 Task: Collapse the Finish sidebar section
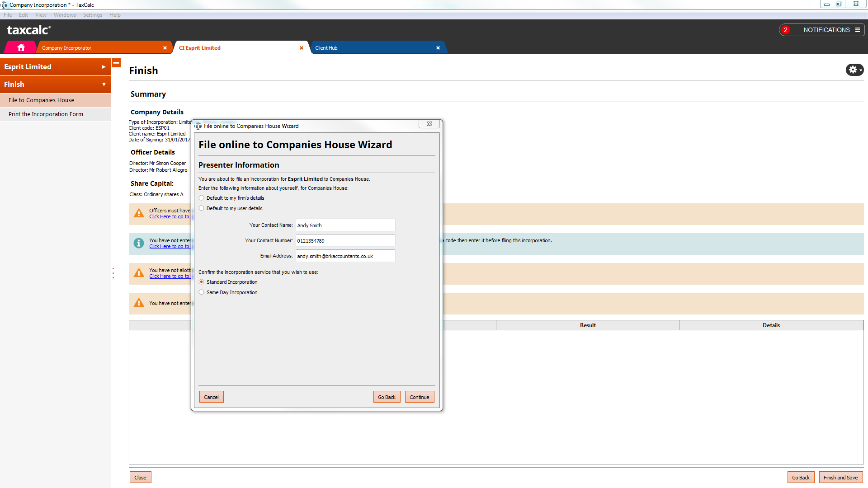coord(104,84)
